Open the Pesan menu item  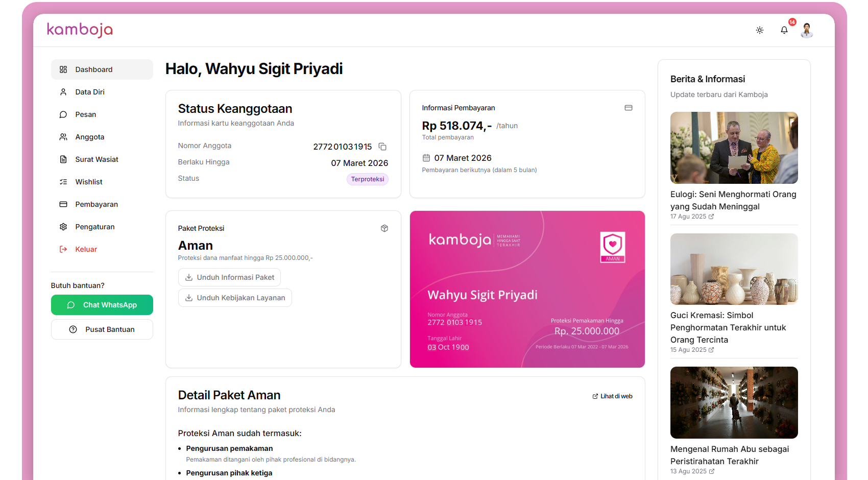click(x=86, y=114)
